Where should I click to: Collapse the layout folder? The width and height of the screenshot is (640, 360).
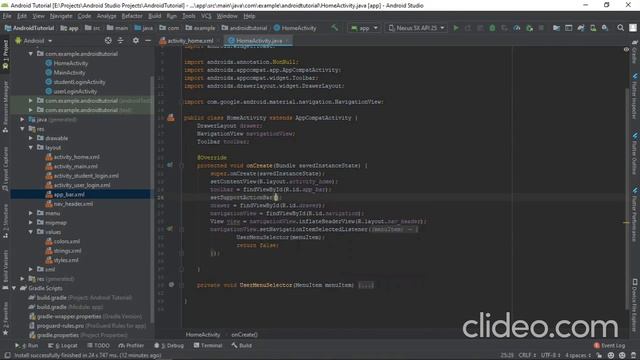click(31, 148)
